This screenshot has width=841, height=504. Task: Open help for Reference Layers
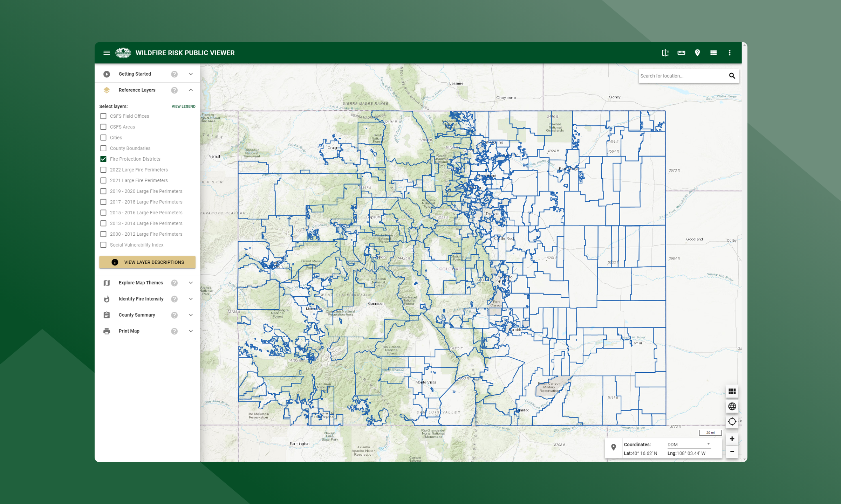coord(174,90)
